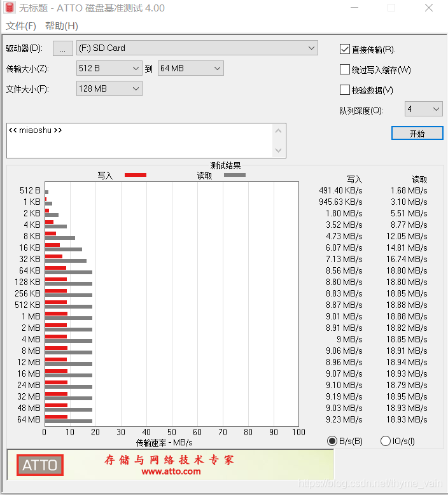Click the 3.52 MB/s write value

tap(344, 225)
